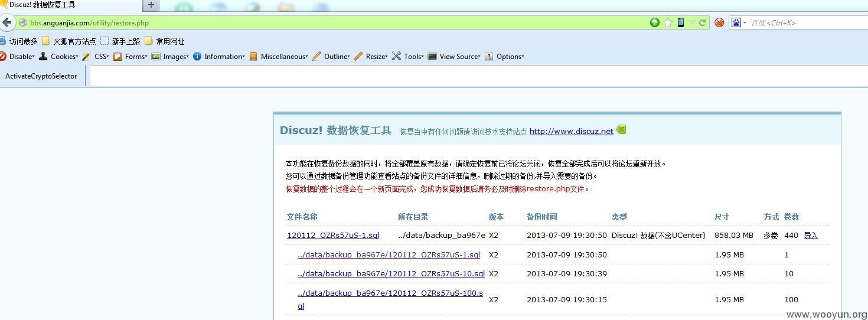Open the Options toolbar menu
The width and height of the screenshot is (868, 320).
[505, 57]
